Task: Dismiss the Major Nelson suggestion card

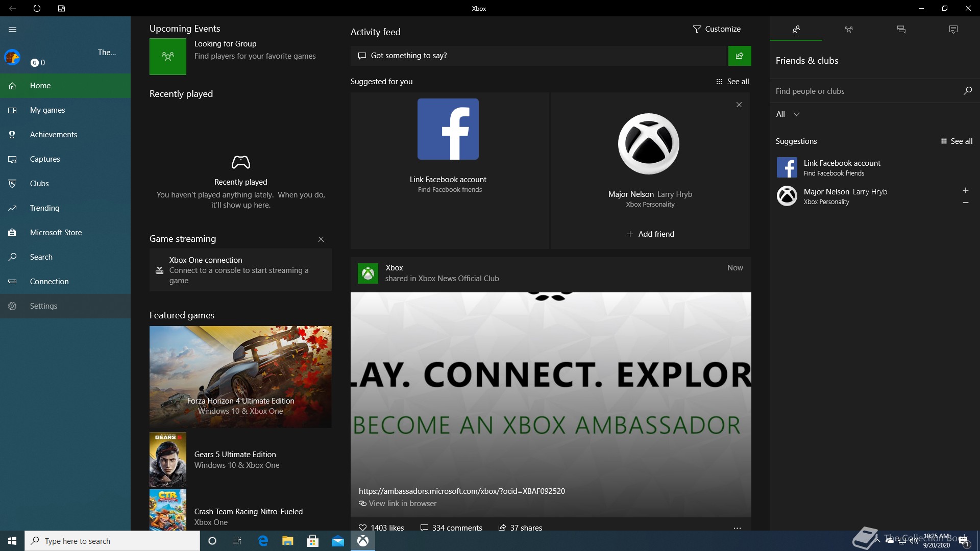Action: (x=739, y=105)
